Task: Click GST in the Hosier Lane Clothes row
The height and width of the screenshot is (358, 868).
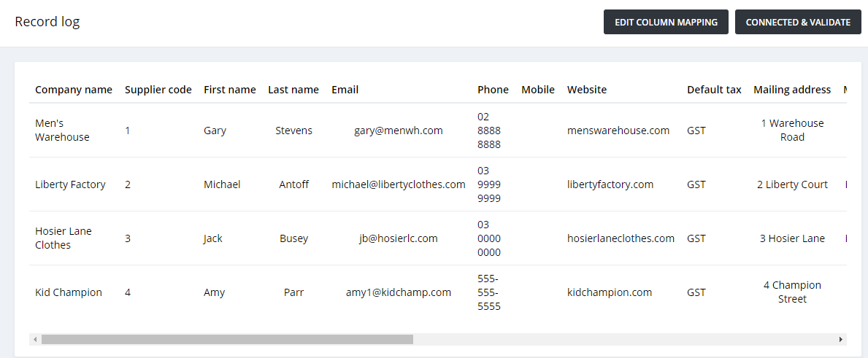Action: point(696,238)
